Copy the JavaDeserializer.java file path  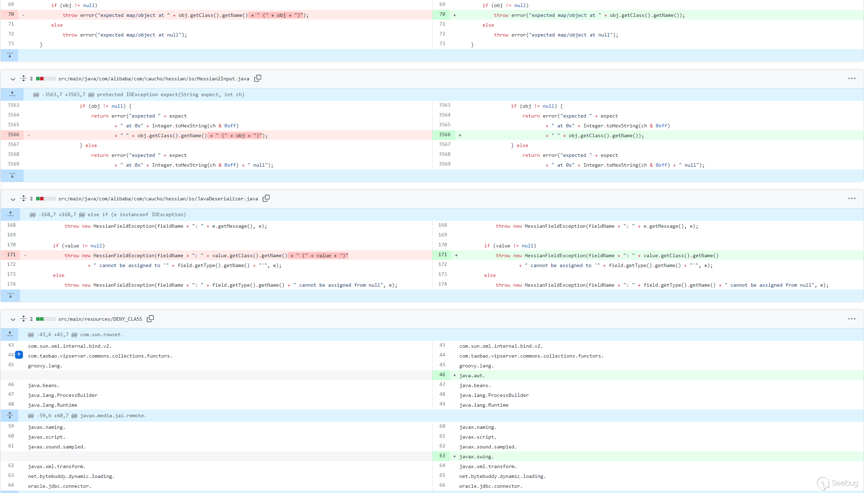coord(266,198)
